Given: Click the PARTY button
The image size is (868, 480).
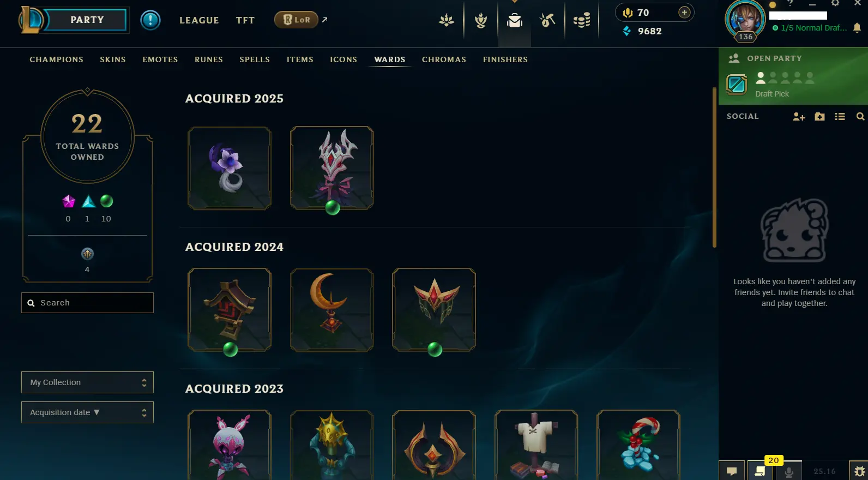Looking at the screenshot, I should pos(87,20).
